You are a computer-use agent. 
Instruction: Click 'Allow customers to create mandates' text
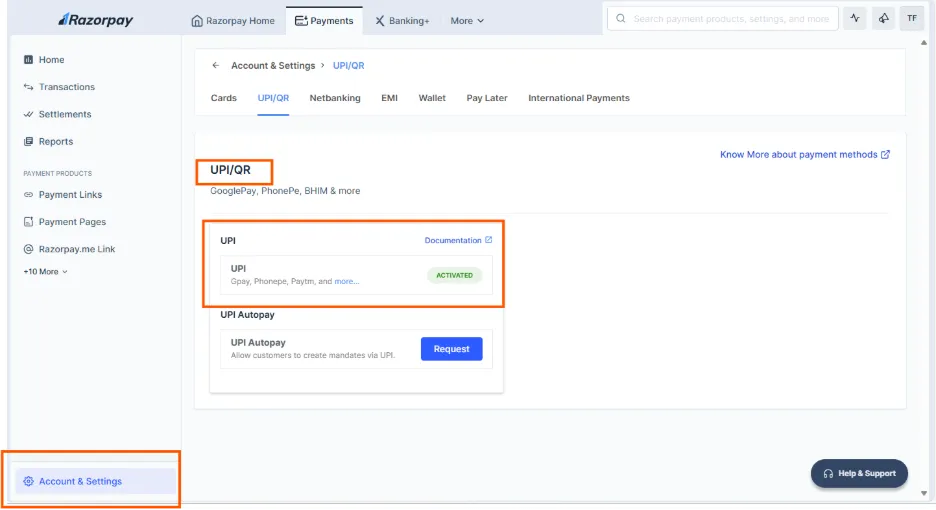pyautogui.click(x=313, y=355)
